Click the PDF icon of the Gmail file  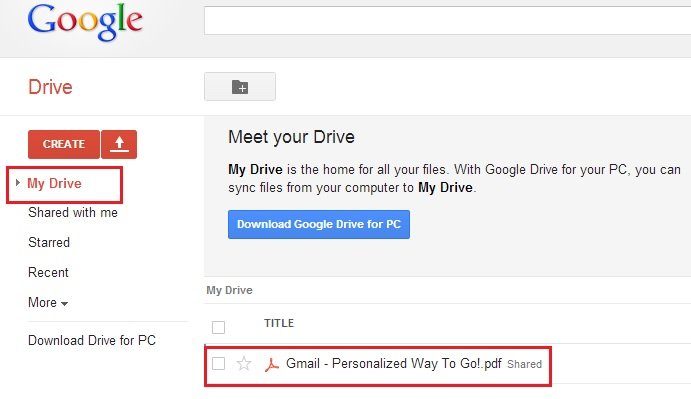[271, 364]
